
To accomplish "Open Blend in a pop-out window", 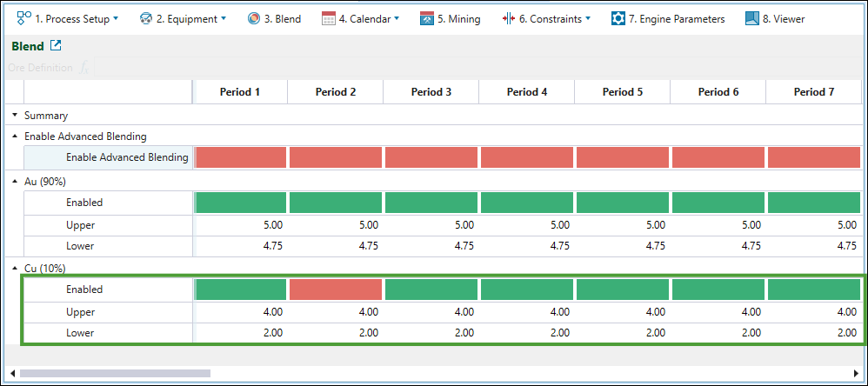I will [56, 46].
